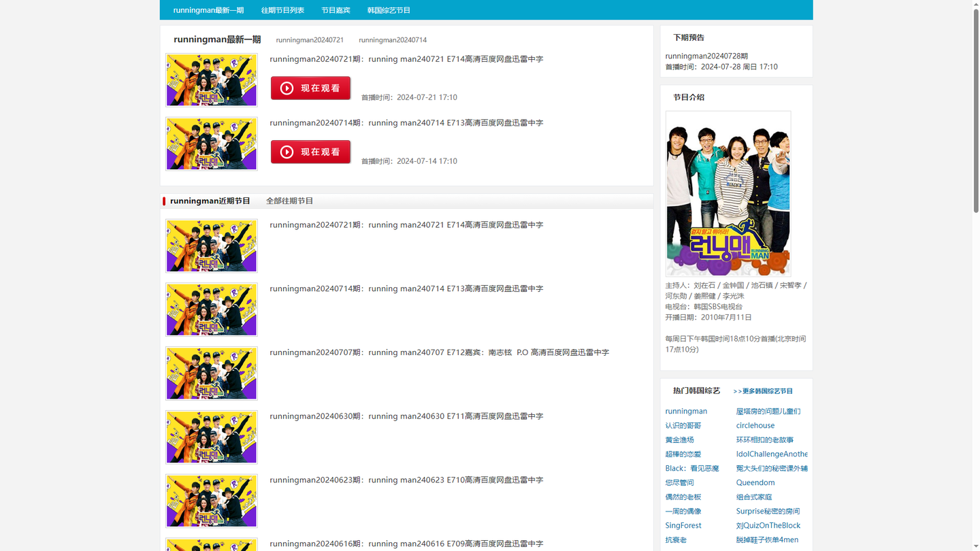Open Surprise秘密的房间 show link
The width and height of the screenshot is (980, 551).
tap(768, 512)
